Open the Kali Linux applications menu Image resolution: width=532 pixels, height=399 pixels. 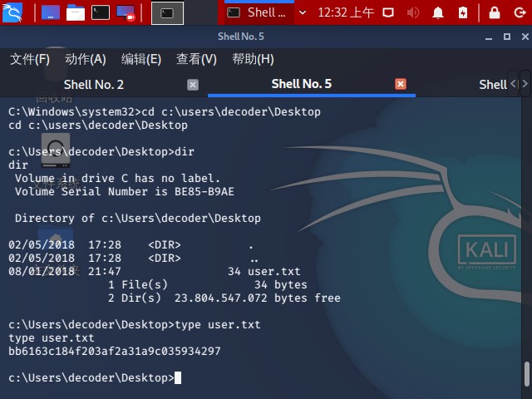(12, 12)
